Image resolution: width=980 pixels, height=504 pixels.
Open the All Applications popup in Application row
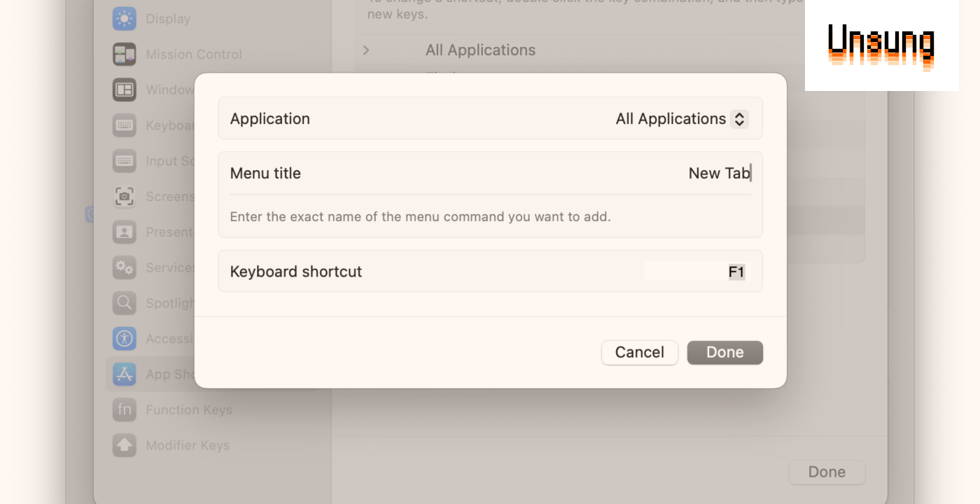pyautogui.click(x=681, y=119)
